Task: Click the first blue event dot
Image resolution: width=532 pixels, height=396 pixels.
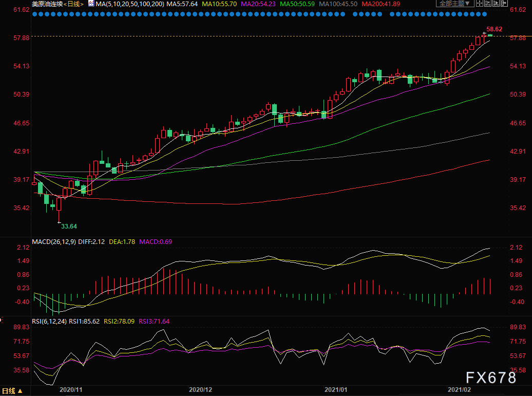Action: pos(34,14)
